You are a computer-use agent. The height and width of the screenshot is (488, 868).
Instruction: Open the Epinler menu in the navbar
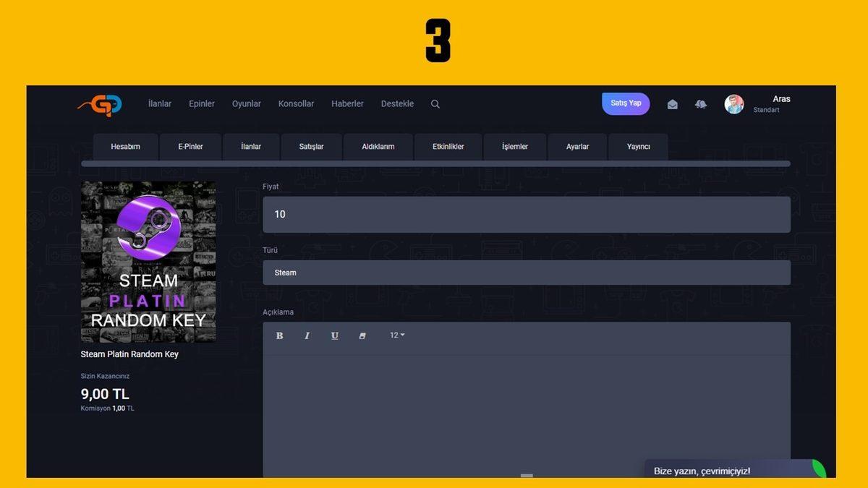(x=201, y=103)
